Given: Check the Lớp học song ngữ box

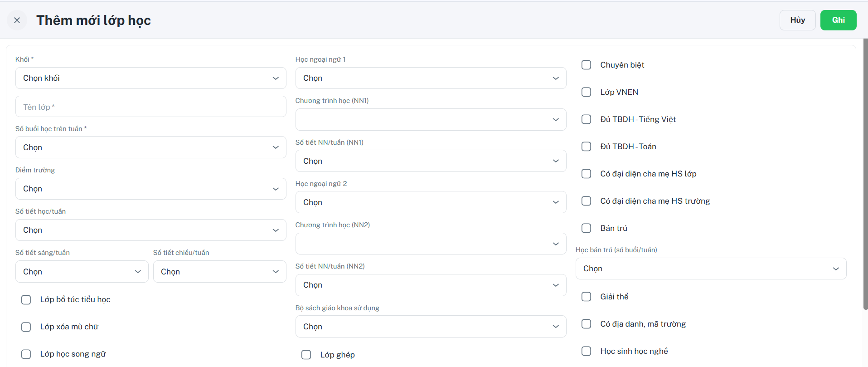Looking at the screenshot, I should (x=26, y=354).
